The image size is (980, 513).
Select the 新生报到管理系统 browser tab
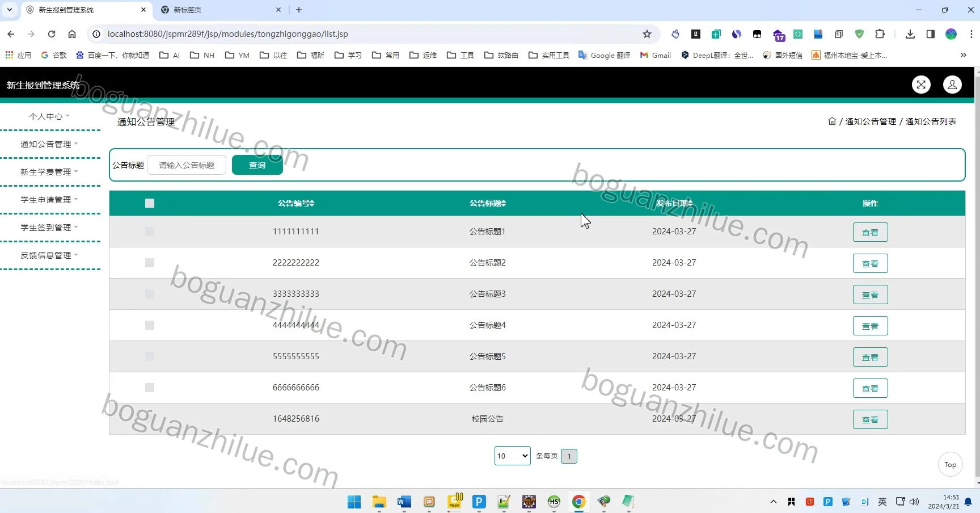click(x=86, y=10)
